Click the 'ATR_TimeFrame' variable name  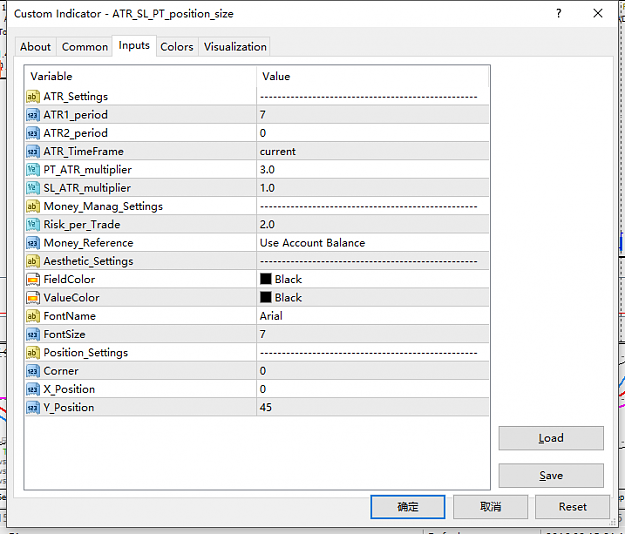83,151
